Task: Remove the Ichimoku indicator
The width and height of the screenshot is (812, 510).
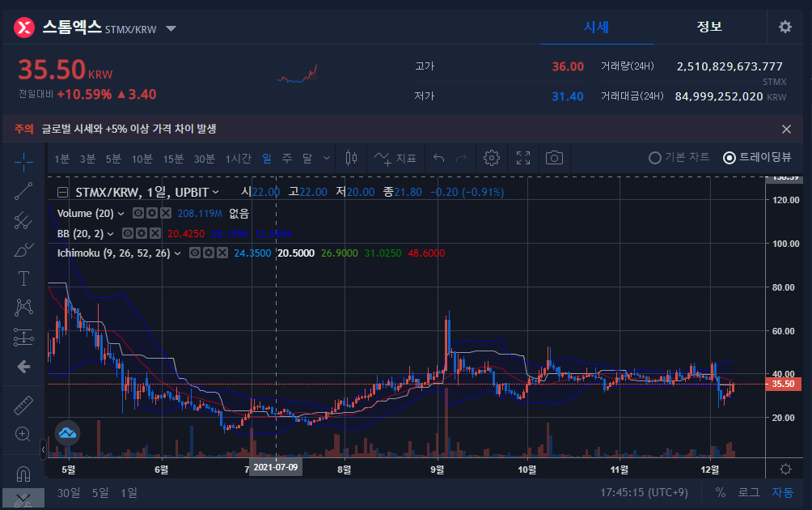Action: [x=222, y=253]
